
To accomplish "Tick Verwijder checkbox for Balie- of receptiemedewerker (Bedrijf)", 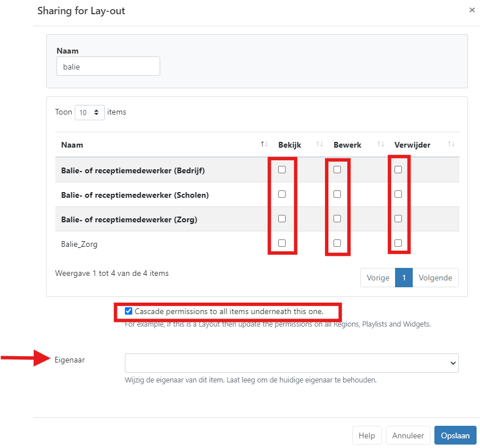I will [x=398, y=170].
